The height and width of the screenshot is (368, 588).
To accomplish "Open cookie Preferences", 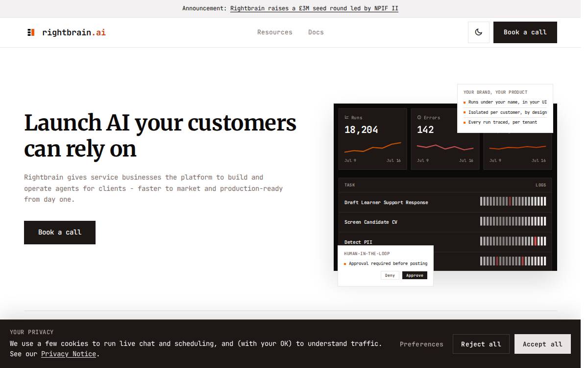I will point(421,344).
